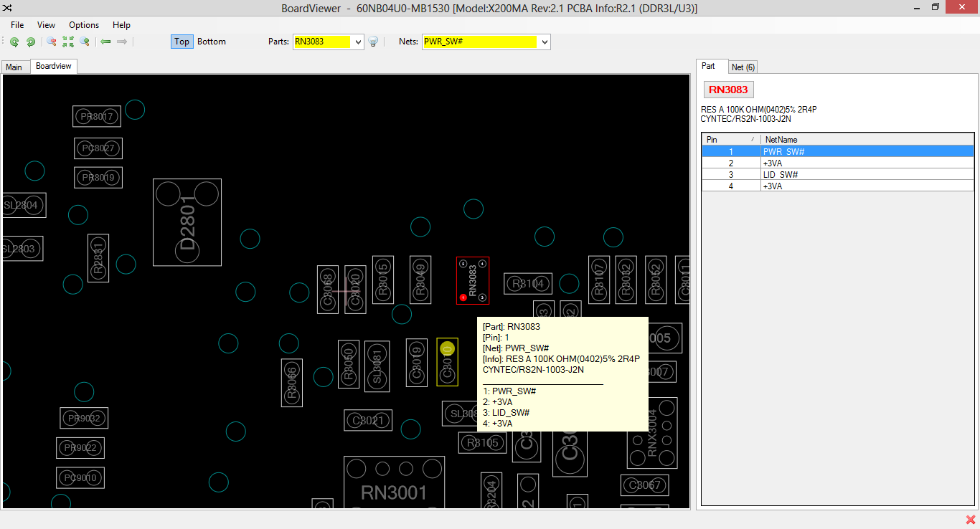Screen dimensions: 980x529
Task: Select pin row 1 PWR_SW#
Action: pyautogui.click(x=838, y=151)
